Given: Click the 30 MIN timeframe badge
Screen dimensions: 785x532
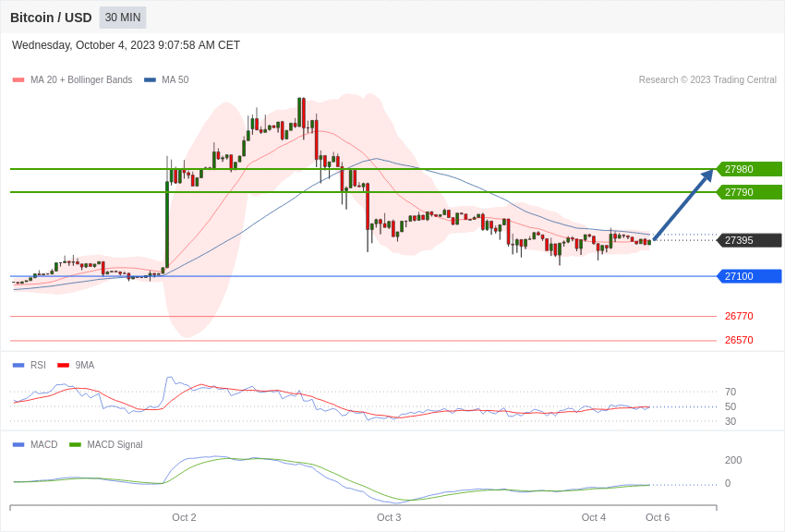Looking at the screenshot, I should click(x=123, y=18).
